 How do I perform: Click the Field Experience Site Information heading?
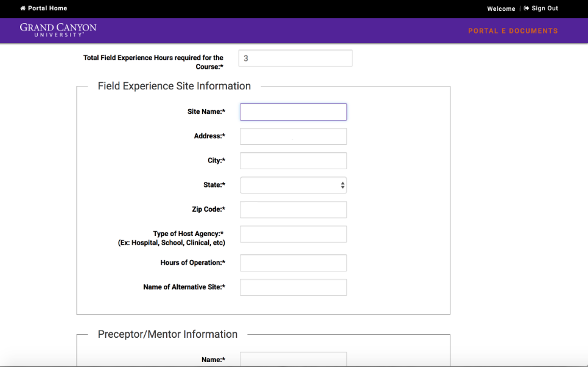tap(174, 86)
